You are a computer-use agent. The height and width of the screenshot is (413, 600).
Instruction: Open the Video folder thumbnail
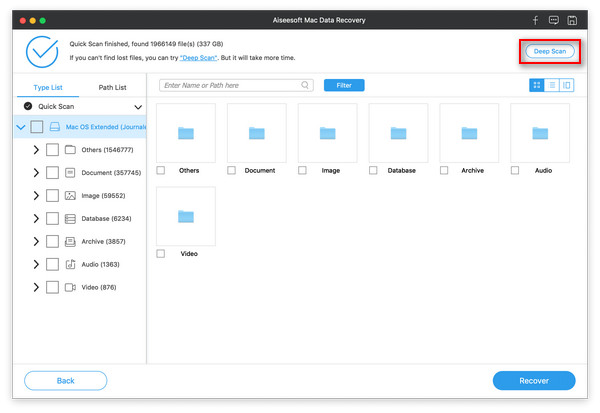[x=186, y=216]
